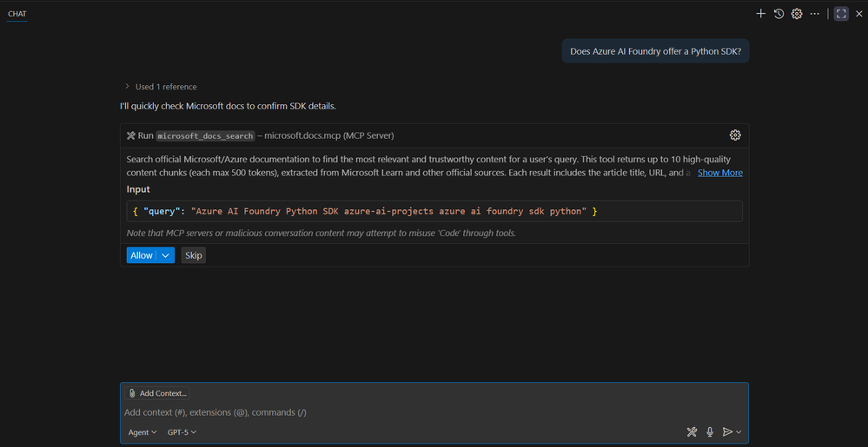Show More of the tool description

click(x=719, y=173)
